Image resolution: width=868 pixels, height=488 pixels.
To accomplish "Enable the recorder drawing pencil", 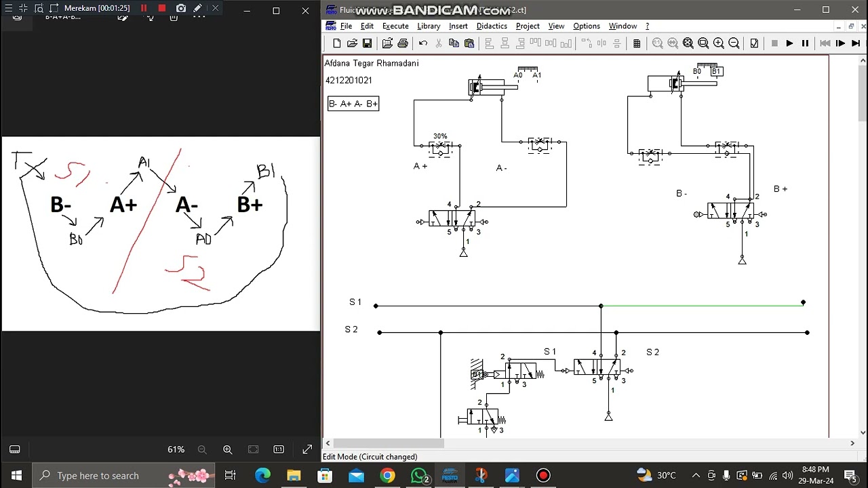I will tap(197, 8).
